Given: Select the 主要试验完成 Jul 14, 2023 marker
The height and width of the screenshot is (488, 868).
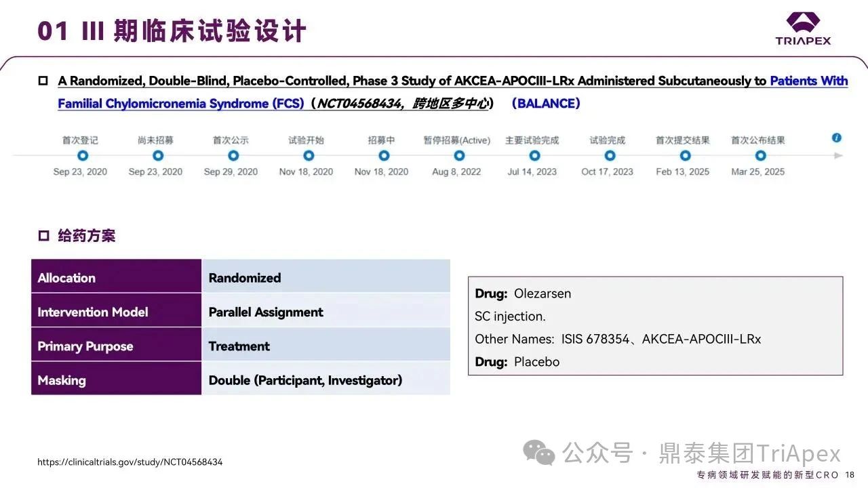Looking at the screenshot, I should [x=534, y=156].
